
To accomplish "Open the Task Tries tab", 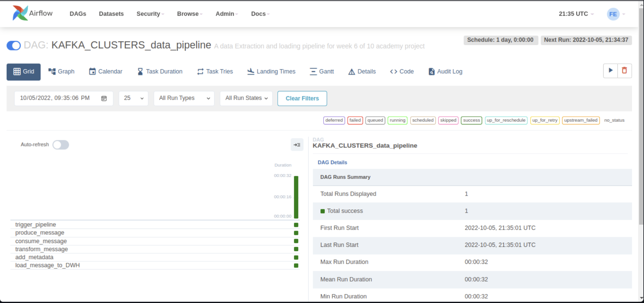I will point(215,72).
